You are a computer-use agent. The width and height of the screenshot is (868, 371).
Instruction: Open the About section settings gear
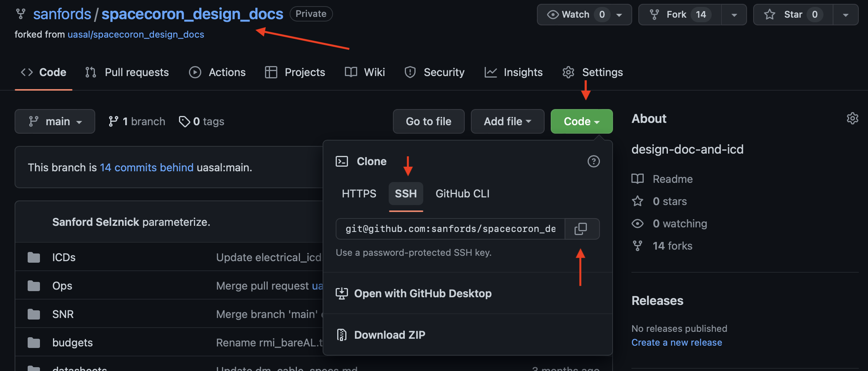click(852, 118)
